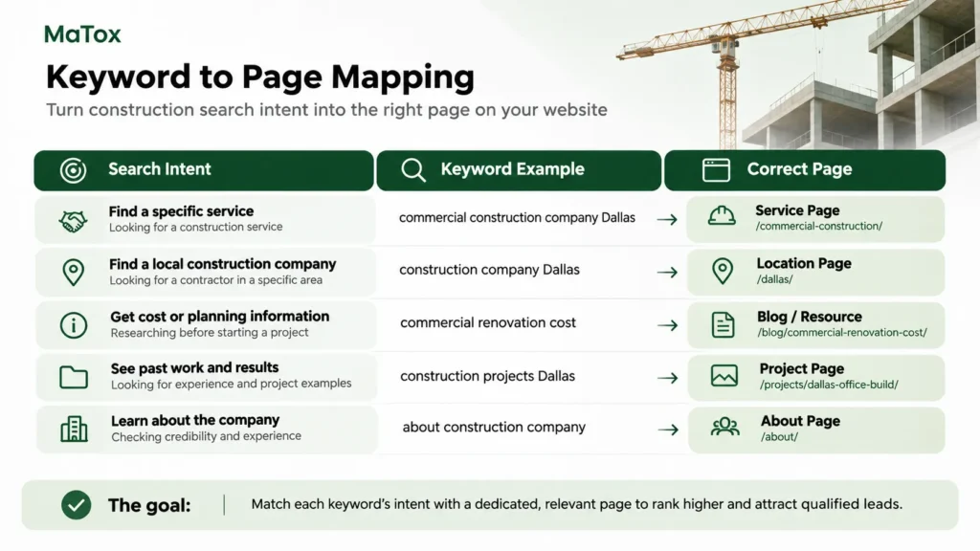Click Looking for experience and project examples text

pyautogui.click(x=232, y=384)
